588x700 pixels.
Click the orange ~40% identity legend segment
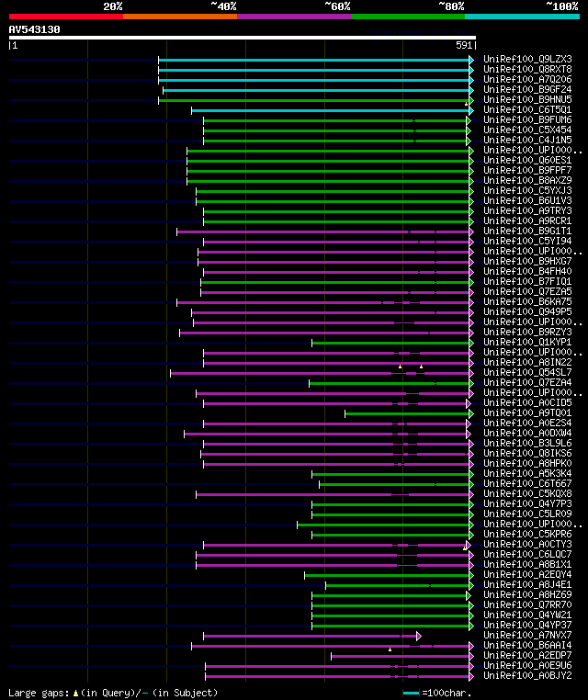(x=180, y=17)
